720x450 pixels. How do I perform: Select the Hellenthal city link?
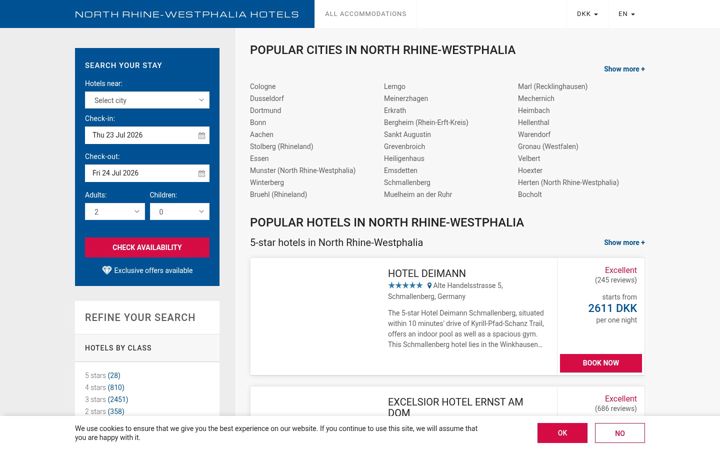(x=534, y=122)
